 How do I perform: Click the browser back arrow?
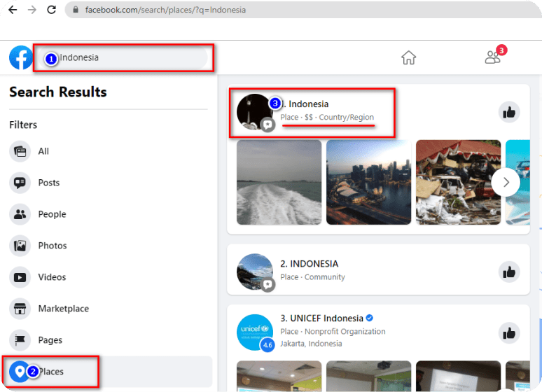point(13,10)
